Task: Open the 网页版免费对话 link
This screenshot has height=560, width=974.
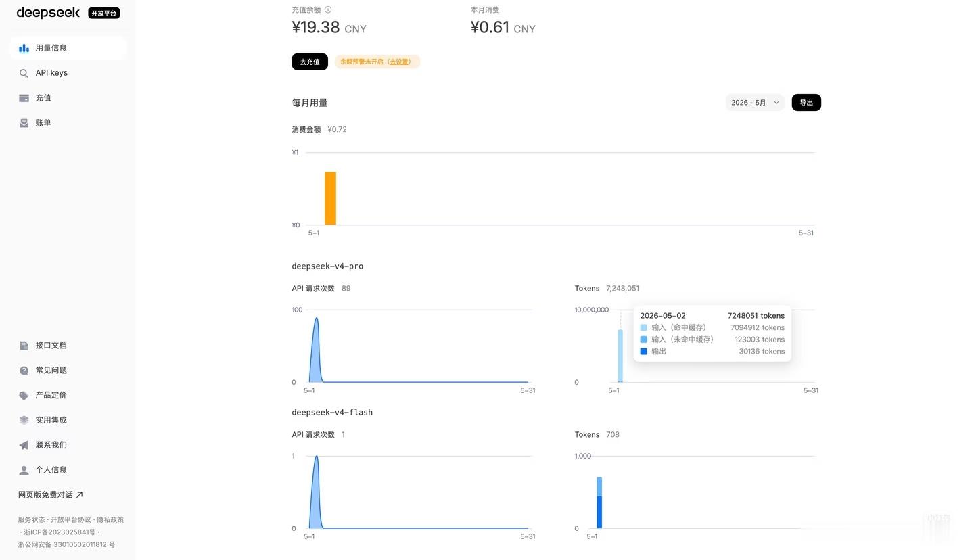Action: pos(50,495)
